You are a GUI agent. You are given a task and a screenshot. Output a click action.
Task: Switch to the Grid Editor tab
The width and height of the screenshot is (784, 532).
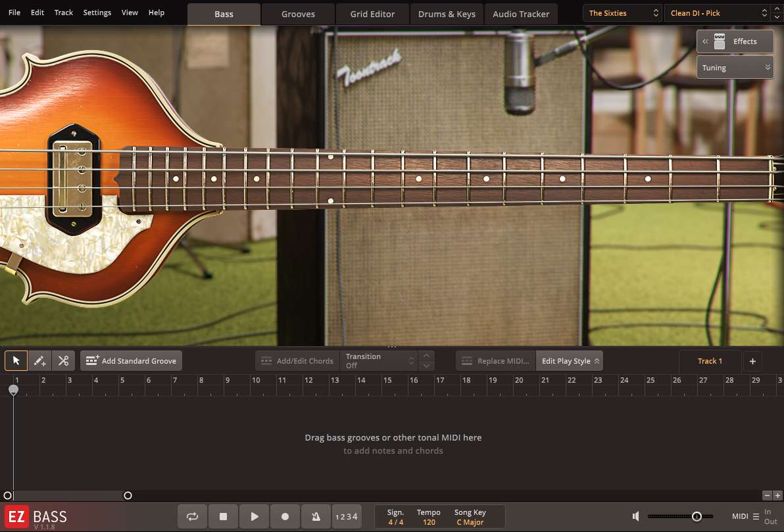[x=372, y=13]
